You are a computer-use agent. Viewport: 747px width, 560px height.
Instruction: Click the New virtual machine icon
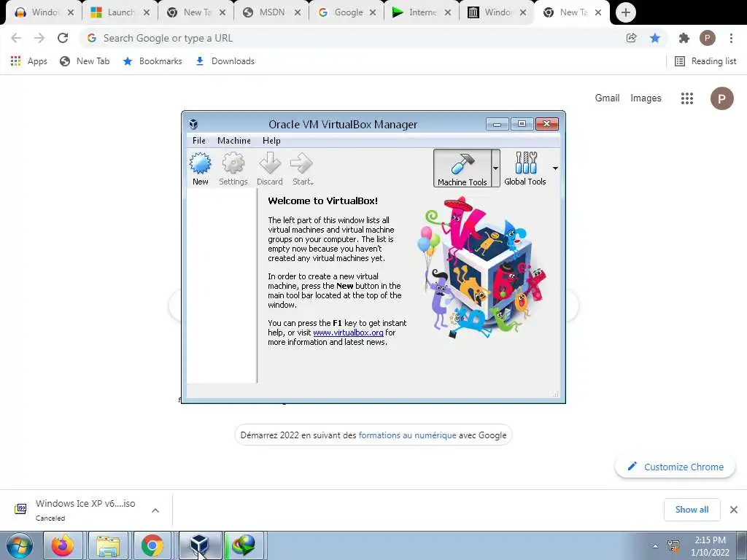coord(200,168)
